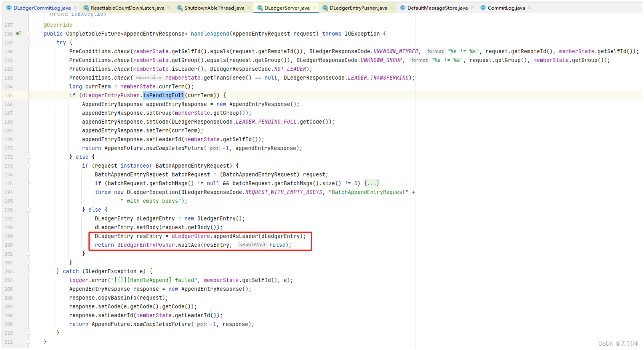Activate the DLedgerServer.java tab

(287, 8)
